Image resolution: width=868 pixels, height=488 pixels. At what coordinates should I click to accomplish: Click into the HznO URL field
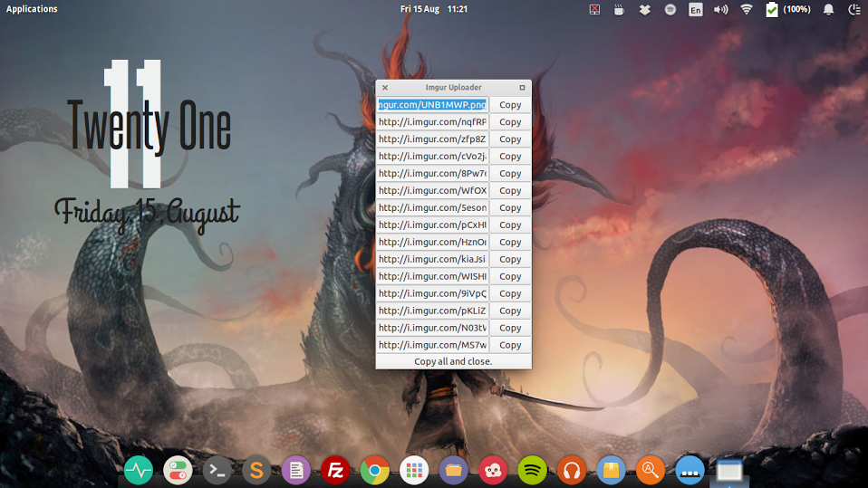coord(432,242)
